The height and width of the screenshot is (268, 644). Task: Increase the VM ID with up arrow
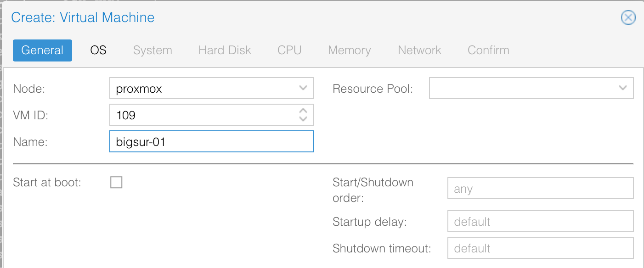(x=303, y=111)
